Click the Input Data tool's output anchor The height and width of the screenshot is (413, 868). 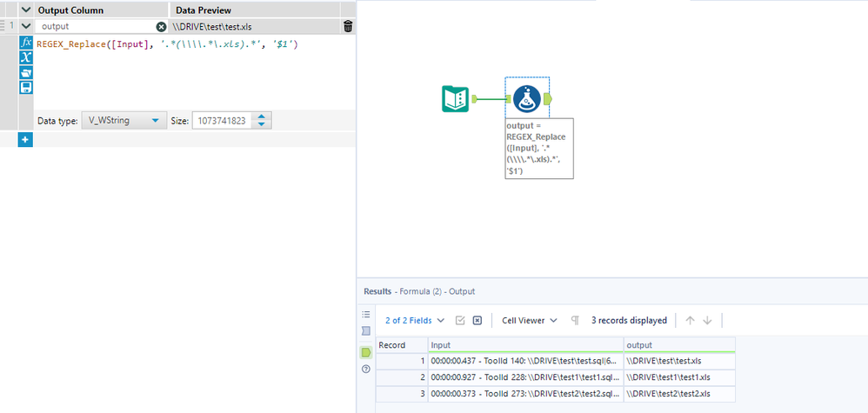click(474, 99)
